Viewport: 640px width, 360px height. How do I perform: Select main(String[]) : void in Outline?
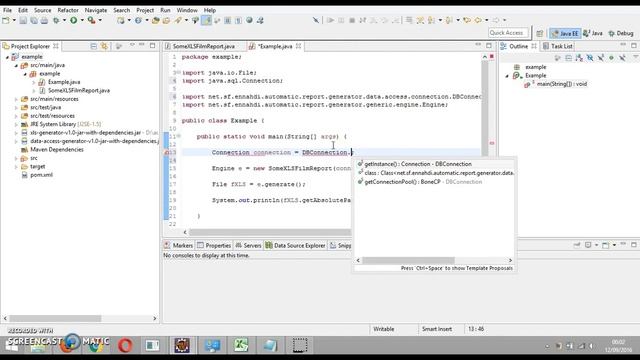tap(562, 84)
